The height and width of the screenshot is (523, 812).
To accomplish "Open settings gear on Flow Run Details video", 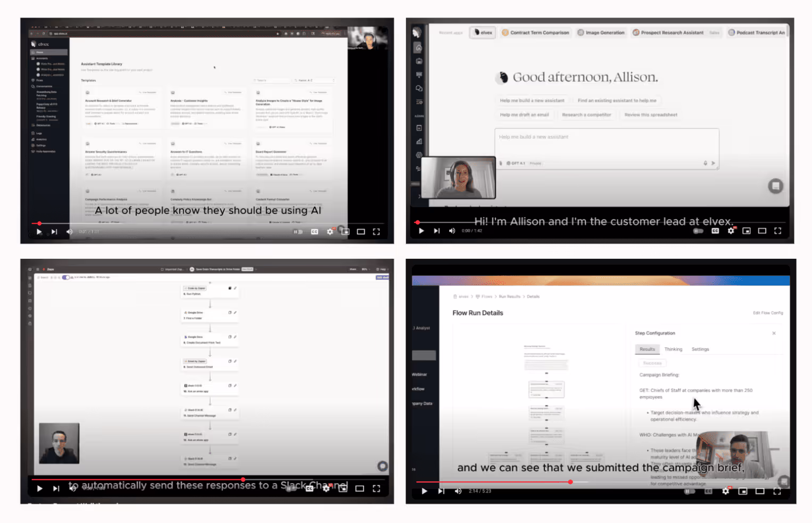I will 725,491.
